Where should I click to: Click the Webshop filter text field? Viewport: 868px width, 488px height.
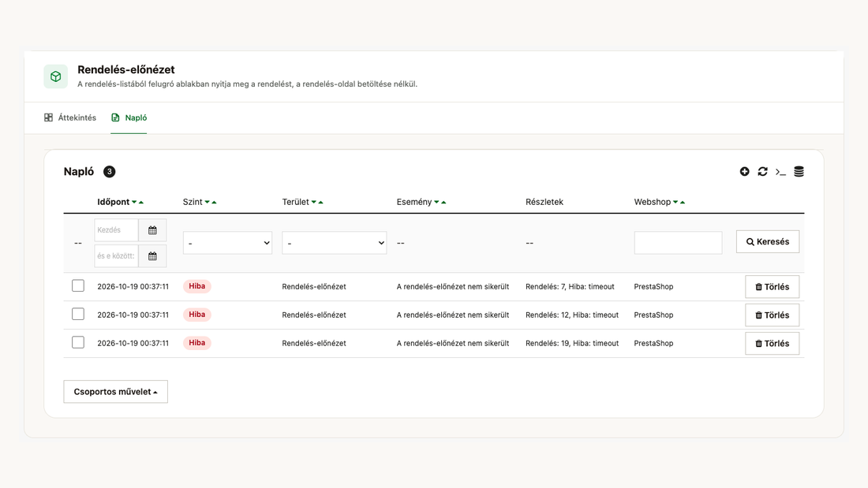pos(678,243)
